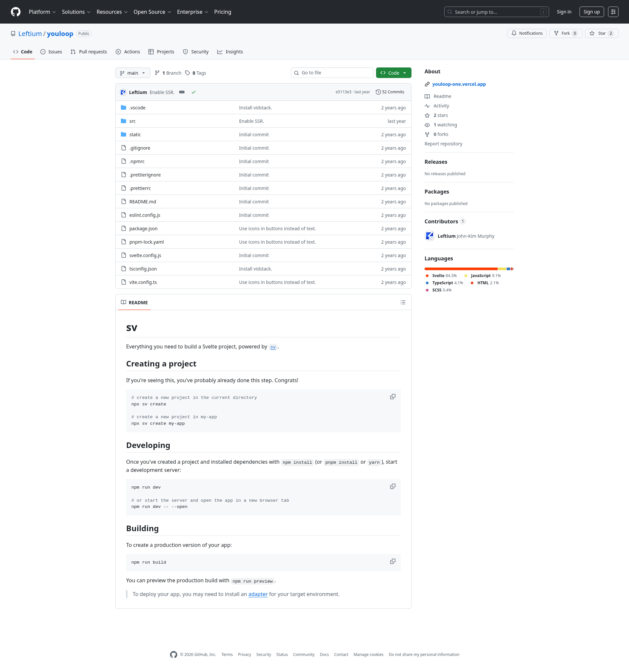This screenshot has width=629, height=672.
Task: Click the adapter link in README
Action: pos(258,594)
